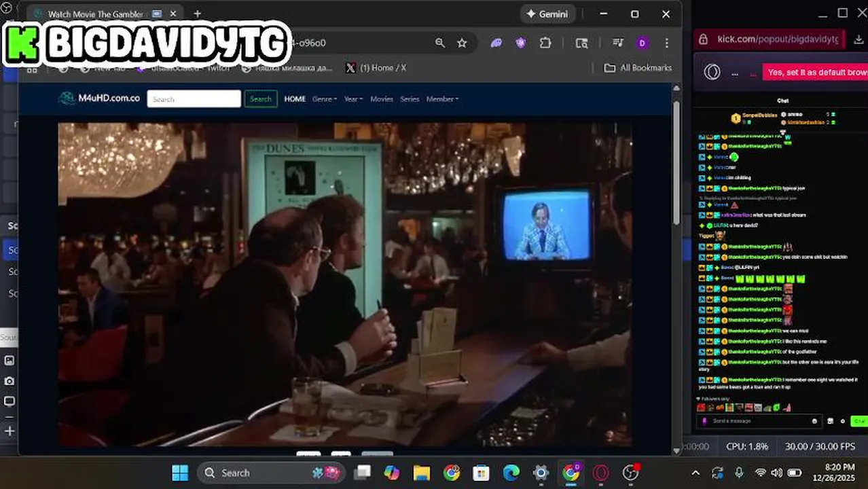Open the Series navigation link
This screenshot has width=868, height=489.
(x=410, y=99)
